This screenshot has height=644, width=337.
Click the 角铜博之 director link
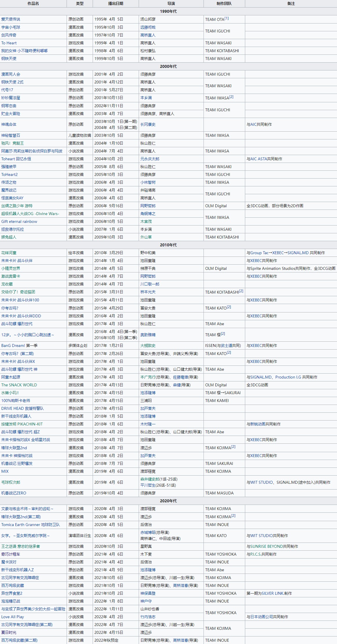tap(148, 214)
